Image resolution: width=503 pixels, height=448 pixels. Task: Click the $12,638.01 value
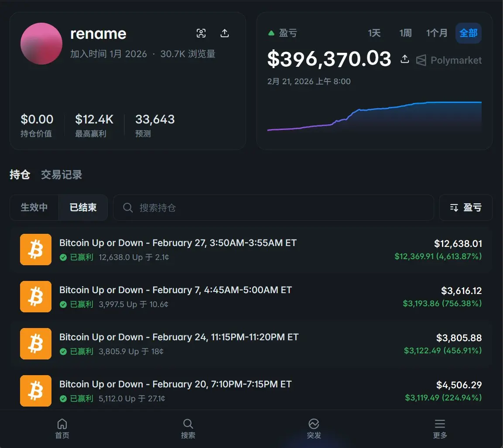tap(458, 244)
